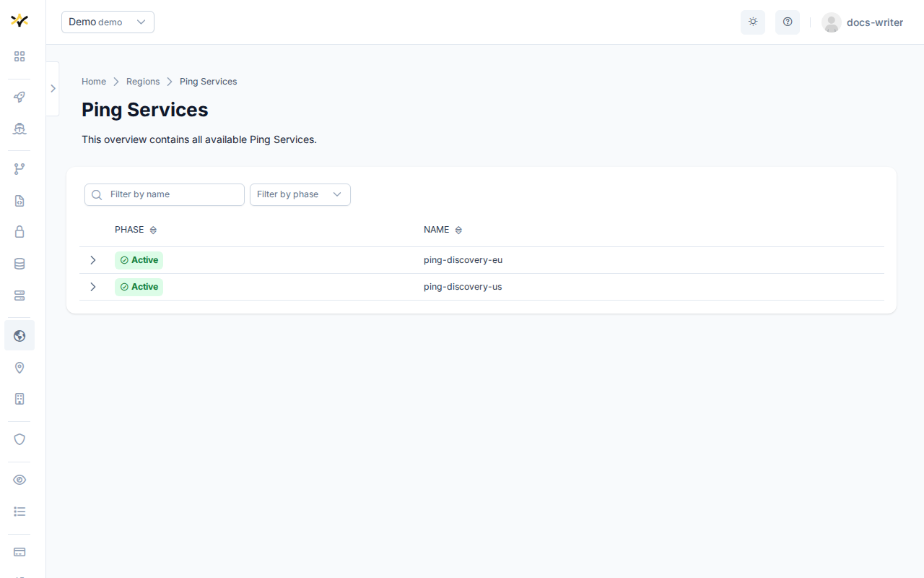
Task: Expand the ping-discovery-us row
Action: [92, 287]
